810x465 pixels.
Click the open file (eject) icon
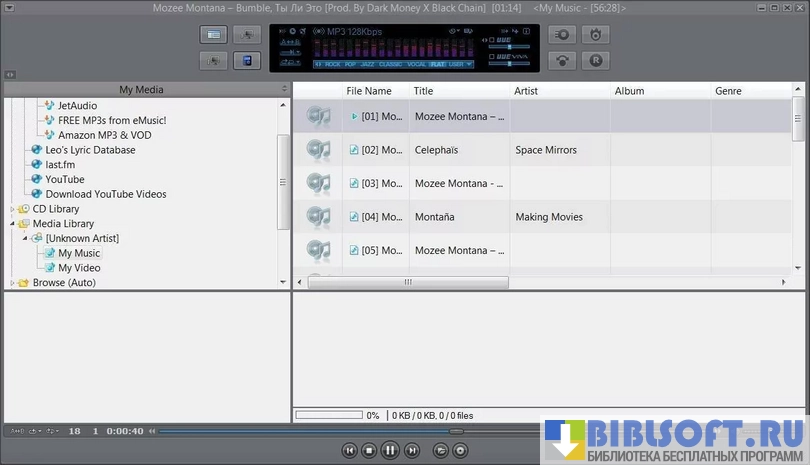440,451
